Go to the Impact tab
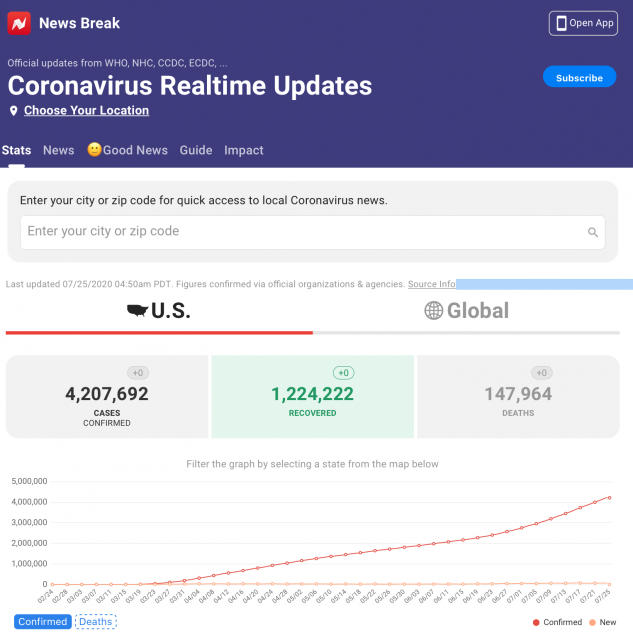Image resolution: width=633 pixels, height=640 pixels. coord(244,150)
